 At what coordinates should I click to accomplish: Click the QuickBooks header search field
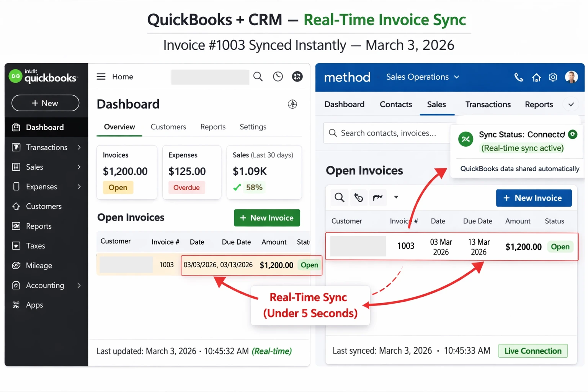[x=210, y=77]
